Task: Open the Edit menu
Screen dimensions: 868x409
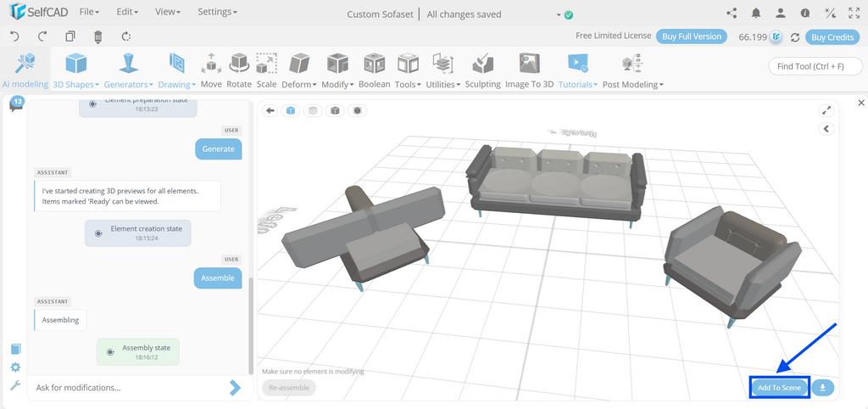Action: [x=127, y=12]
